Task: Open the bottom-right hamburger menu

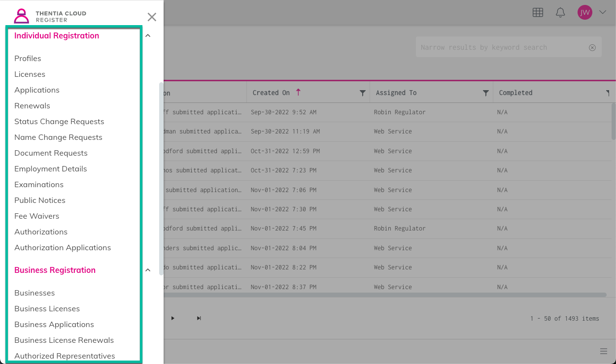Action: pyautogui.click(x=603, y=351)
